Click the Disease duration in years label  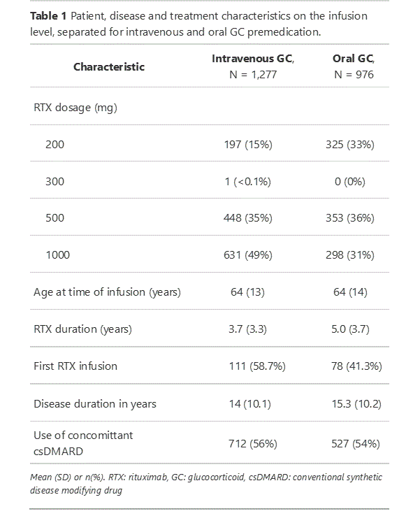(x=95, y=403)
